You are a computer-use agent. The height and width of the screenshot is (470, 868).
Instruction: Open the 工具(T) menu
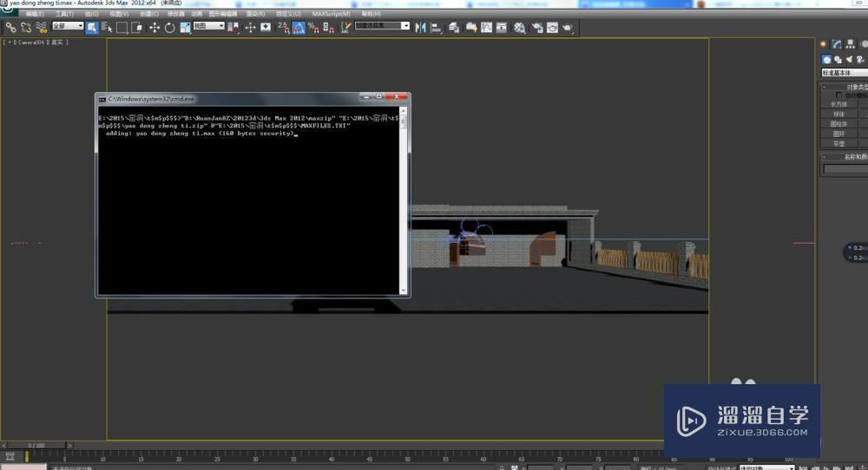pos(64,14)
